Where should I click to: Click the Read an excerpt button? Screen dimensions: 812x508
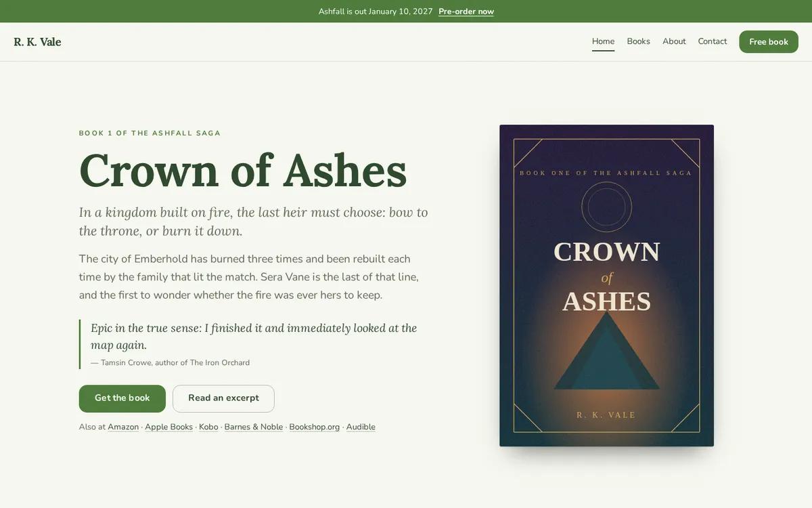pos(223,398)
